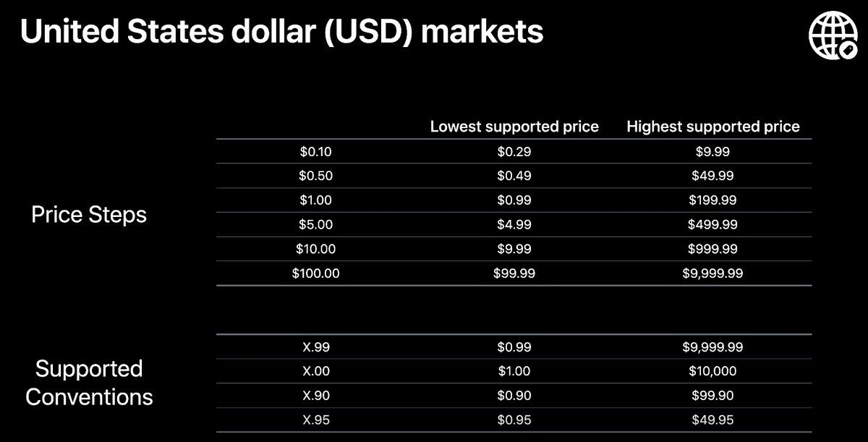Click the $0.10 price step cell

pos(316,152)
